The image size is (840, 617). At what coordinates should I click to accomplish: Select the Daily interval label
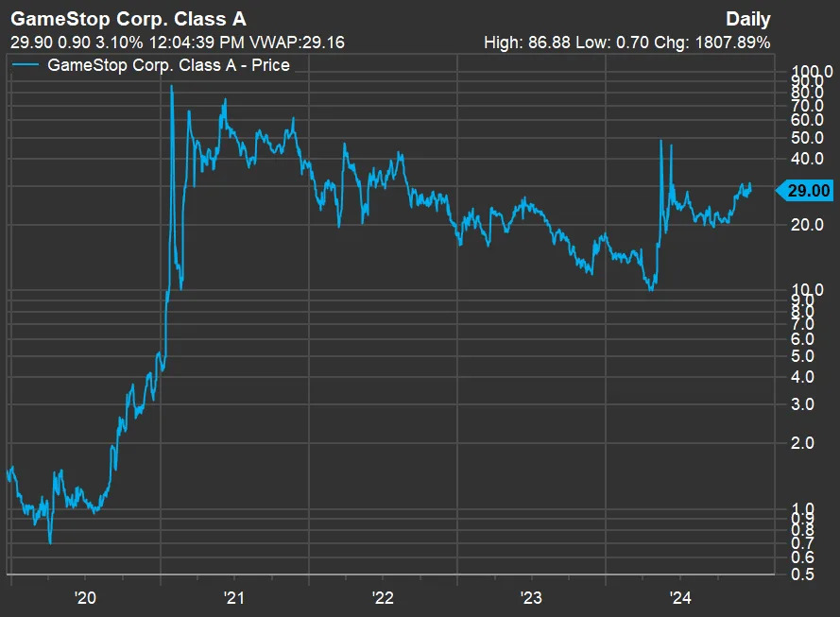tap(747, 19)
